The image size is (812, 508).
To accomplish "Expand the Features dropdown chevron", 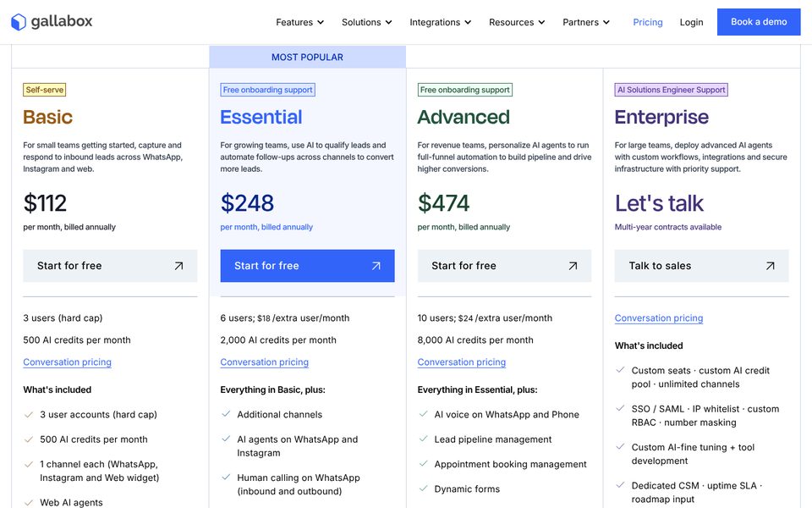I will pyautogui.click(x=321, y=22).
